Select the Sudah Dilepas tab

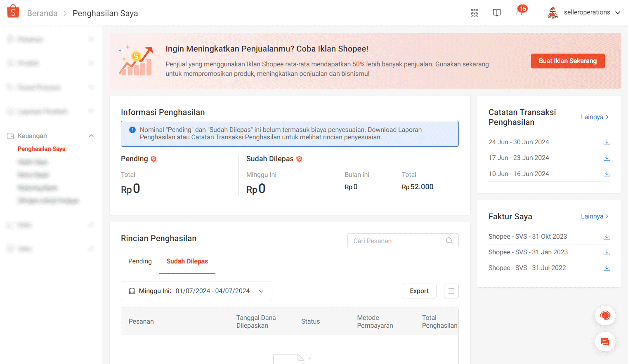187,261
